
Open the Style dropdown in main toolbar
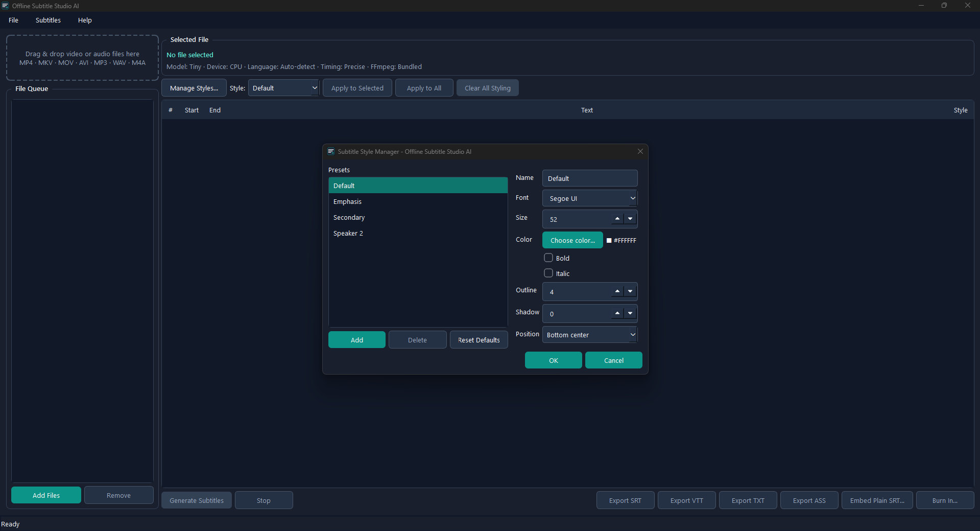point(283,88)
